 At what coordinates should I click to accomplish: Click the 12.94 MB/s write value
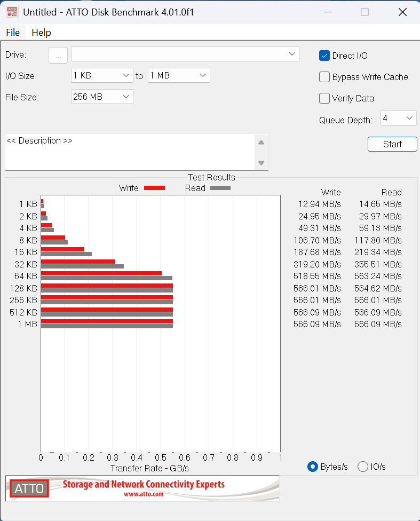pyautogui.click(x=320, y=204)
